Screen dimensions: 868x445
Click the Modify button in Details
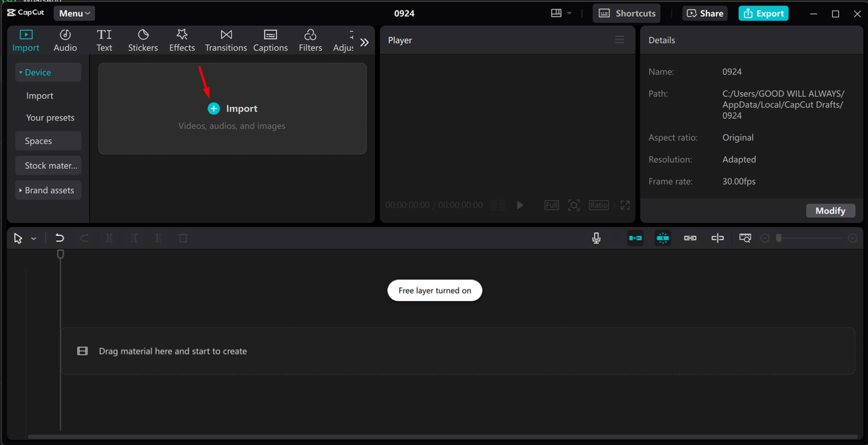(x=831, y=210)
